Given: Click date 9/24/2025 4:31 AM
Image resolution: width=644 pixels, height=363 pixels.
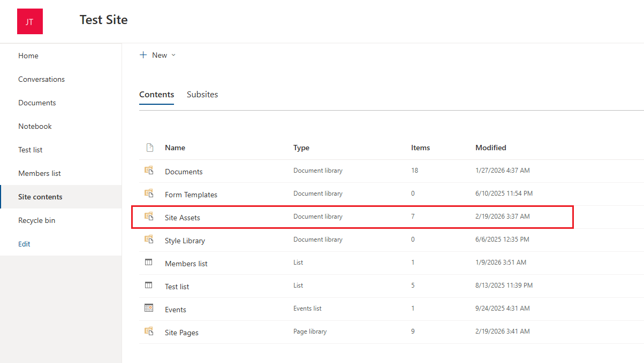Looking at the screenshot, I should pos(503,308).
